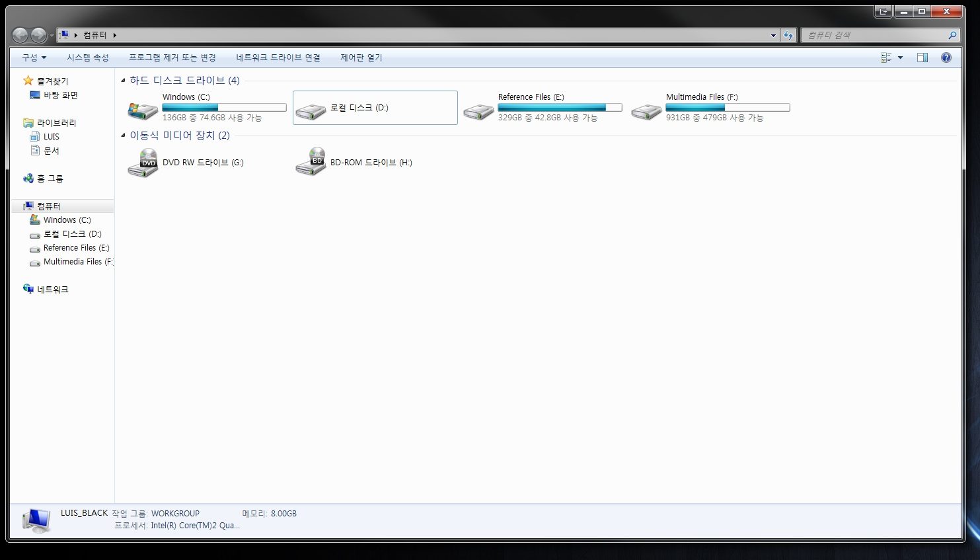Viewport: 980px width, 560px height.
Task: Click 네트워크 드라이브 연결
Action: (x=278, y=58)
